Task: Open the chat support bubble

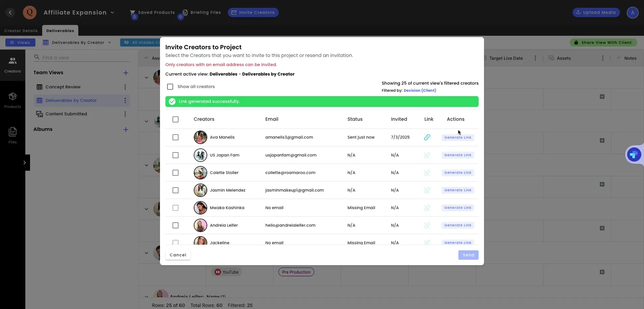Action: (x=635, y=154)
